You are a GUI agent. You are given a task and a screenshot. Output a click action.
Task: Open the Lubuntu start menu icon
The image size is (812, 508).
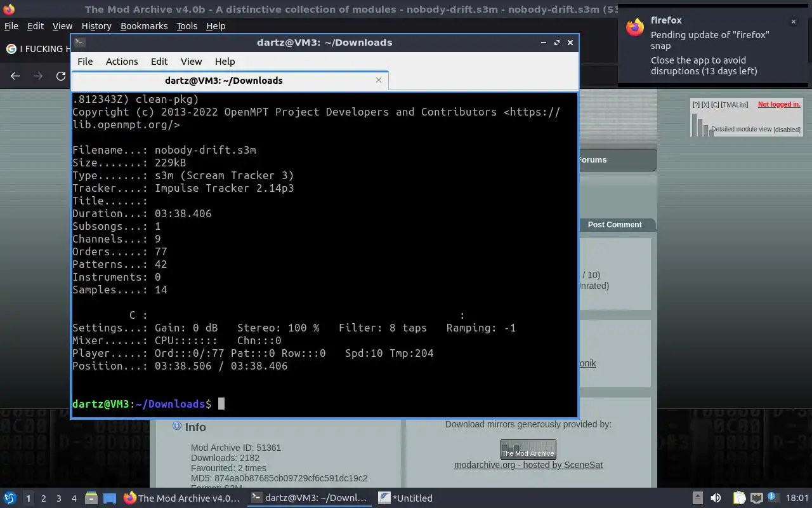point(10,498)
